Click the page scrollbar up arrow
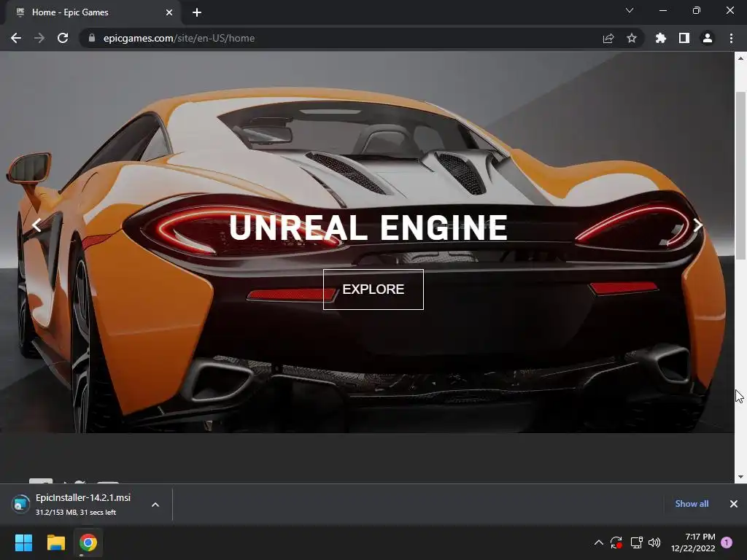This screenshot has height=560, width=747. tap(740, 58)
